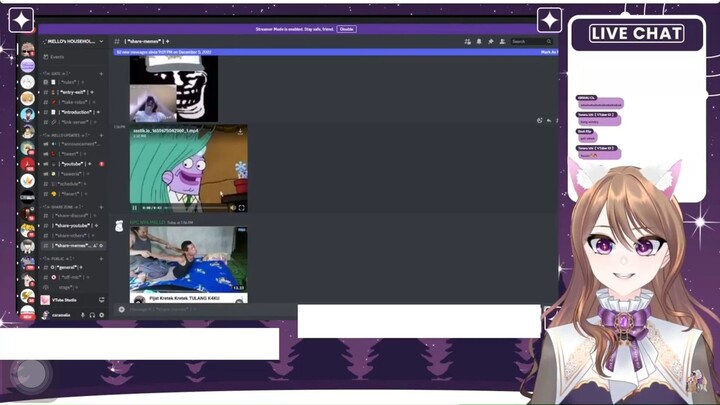
Task: Enter fullscreen on ssstik.io video
Action: 242,208
